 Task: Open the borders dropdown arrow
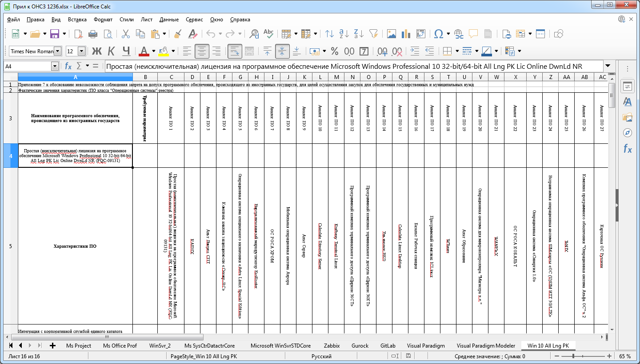point(457,51)
